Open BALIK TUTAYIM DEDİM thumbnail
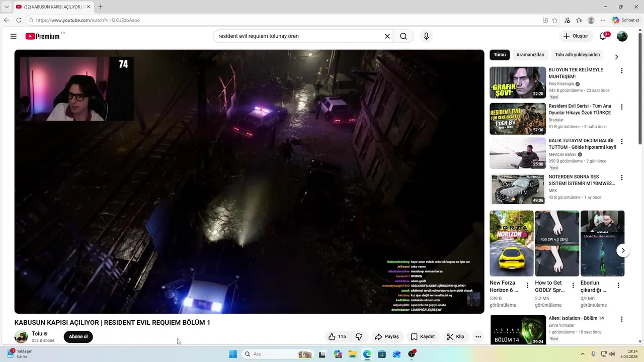The image size is (644, 362). [x=518, y=153]
